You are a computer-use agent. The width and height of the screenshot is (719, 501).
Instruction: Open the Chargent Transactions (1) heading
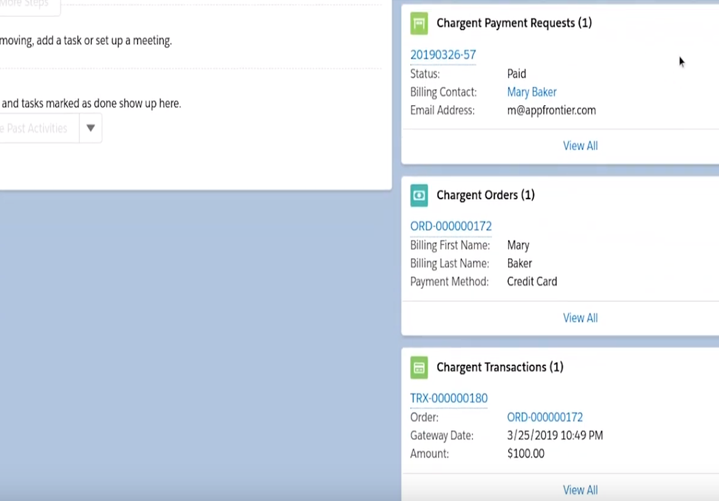pyautogui.click(x=500, y=367)
